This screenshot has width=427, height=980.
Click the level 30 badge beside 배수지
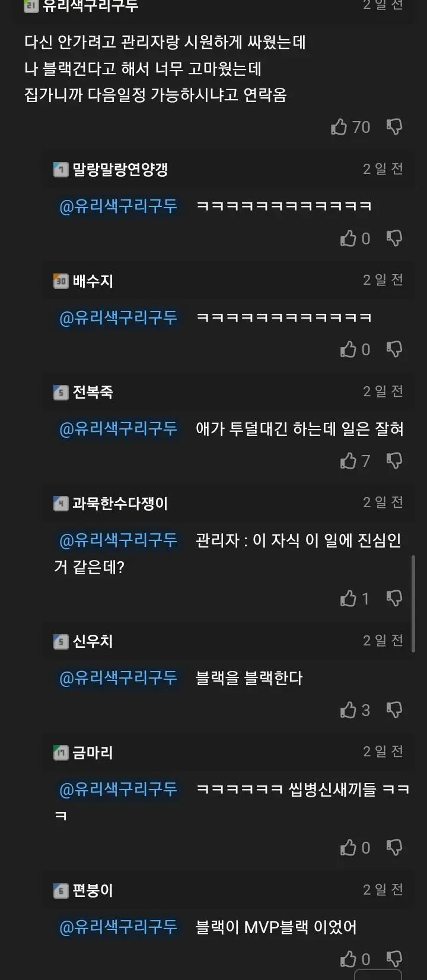point(61,281)
